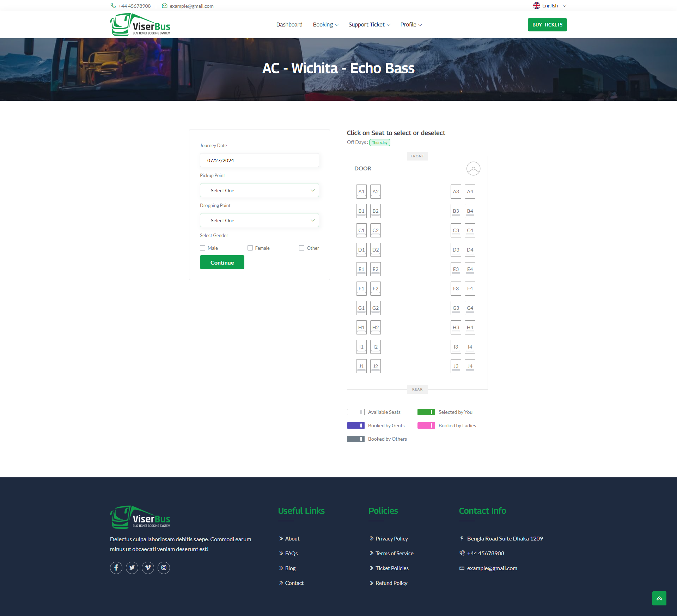Open the Booking menu
The image size is (677, 616).
325,24
